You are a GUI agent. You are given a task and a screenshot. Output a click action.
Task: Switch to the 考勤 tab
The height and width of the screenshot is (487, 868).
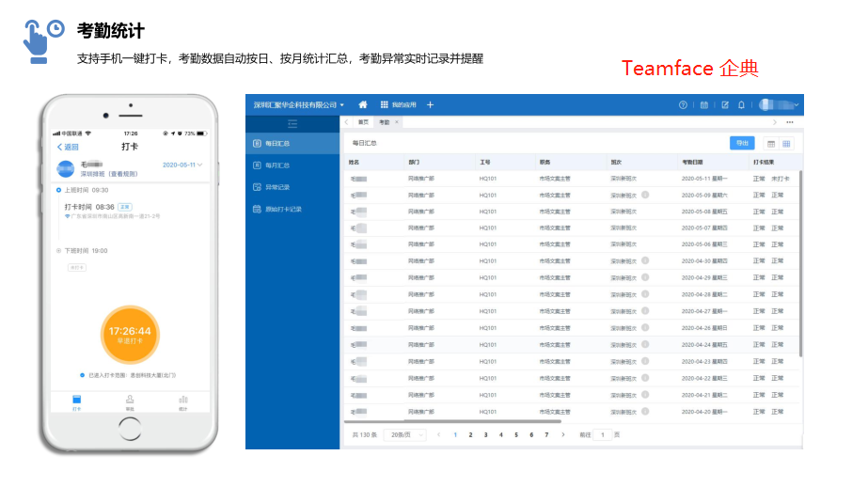[x=385, y=122]
